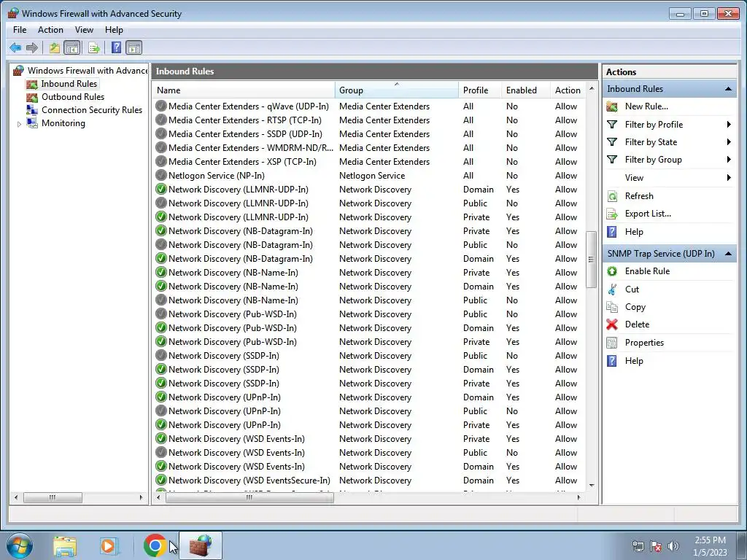Image resolution: width=747 pixels, height=560 pixels.
Task: Select Media Center Extenders - XSP (TCP-In) rule
Action: coord(369,161)
